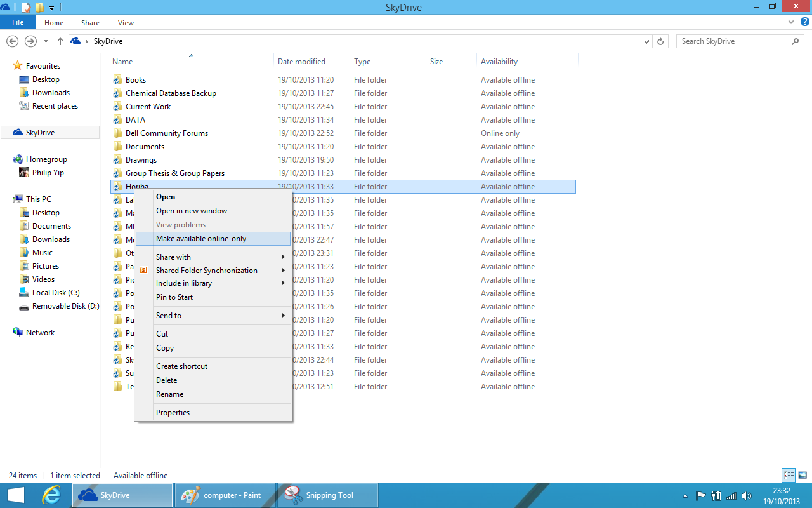
Task: Expand the Share with submenu
Action: [x=213, y=257]
